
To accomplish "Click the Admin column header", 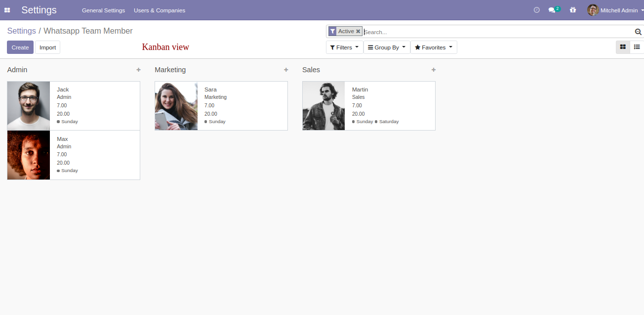I will [17, 70].
